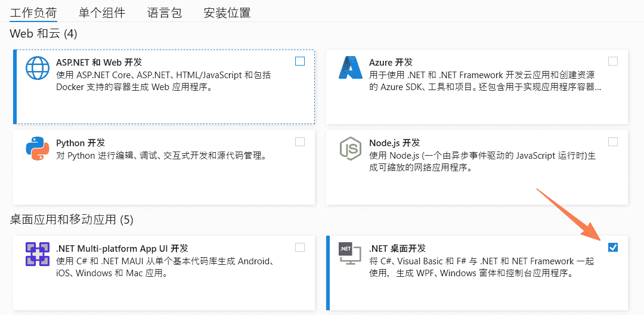Check the .NET Multi-platform App UI checkbox
This screenshot has height=315, width=644.
(x=300, y=247)
